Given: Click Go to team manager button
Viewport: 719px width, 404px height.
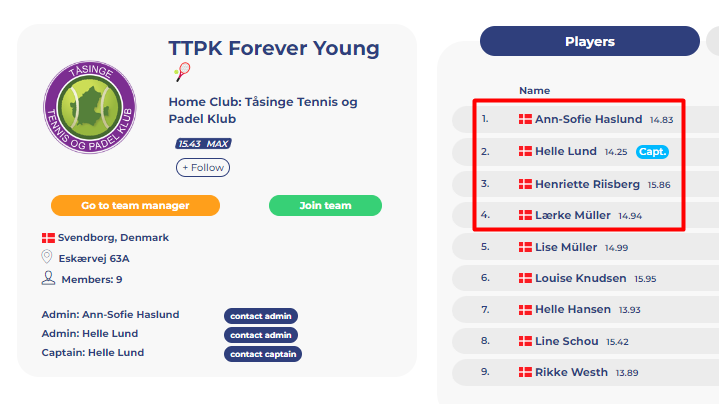Looking at the screenshot, I should point(135,205).
